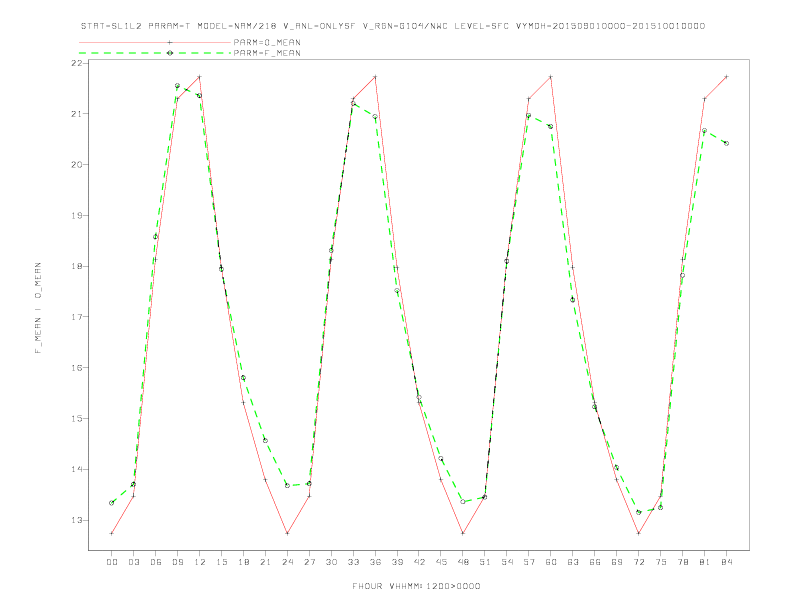Click y-axis tick label 22
792x612 pixels.
[77, 63]
